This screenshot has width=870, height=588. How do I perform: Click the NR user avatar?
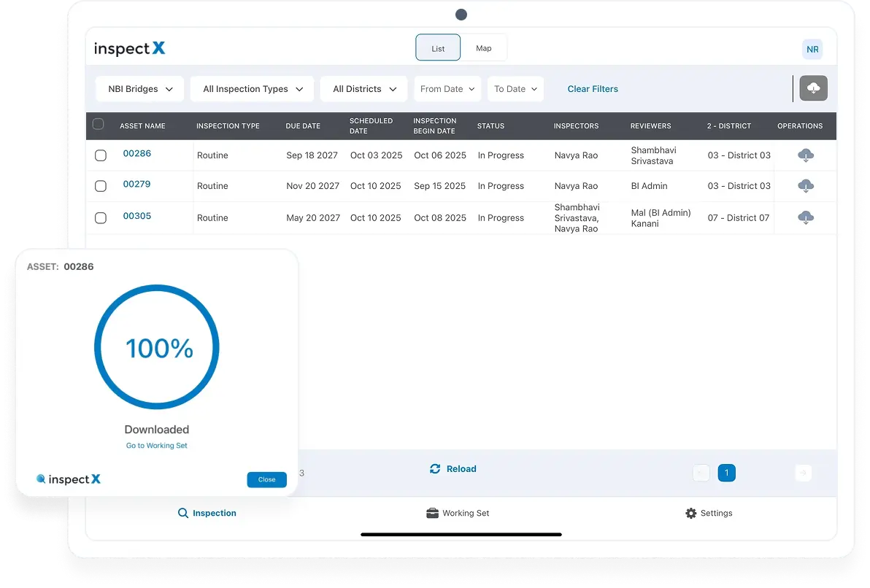[x=812, y=49]
